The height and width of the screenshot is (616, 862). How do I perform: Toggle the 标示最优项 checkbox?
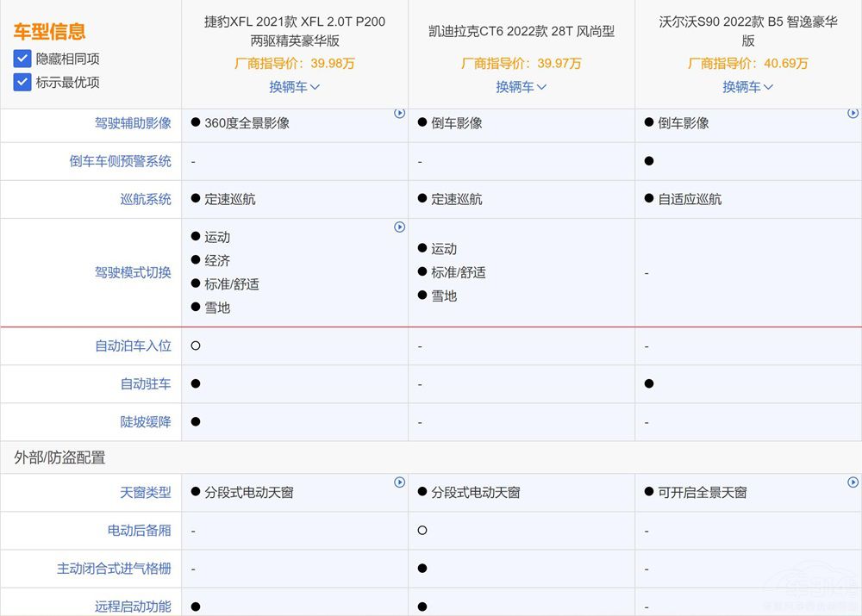pos(22,83)
